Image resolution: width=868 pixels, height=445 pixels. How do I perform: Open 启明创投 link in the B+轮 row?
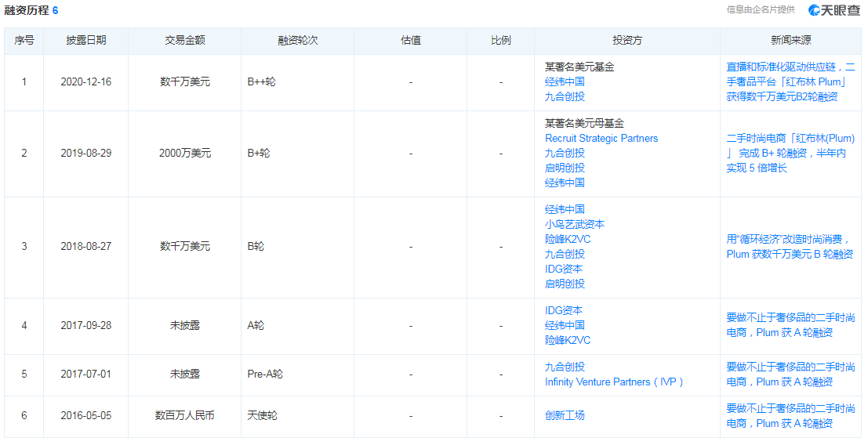tap(565, 168)
